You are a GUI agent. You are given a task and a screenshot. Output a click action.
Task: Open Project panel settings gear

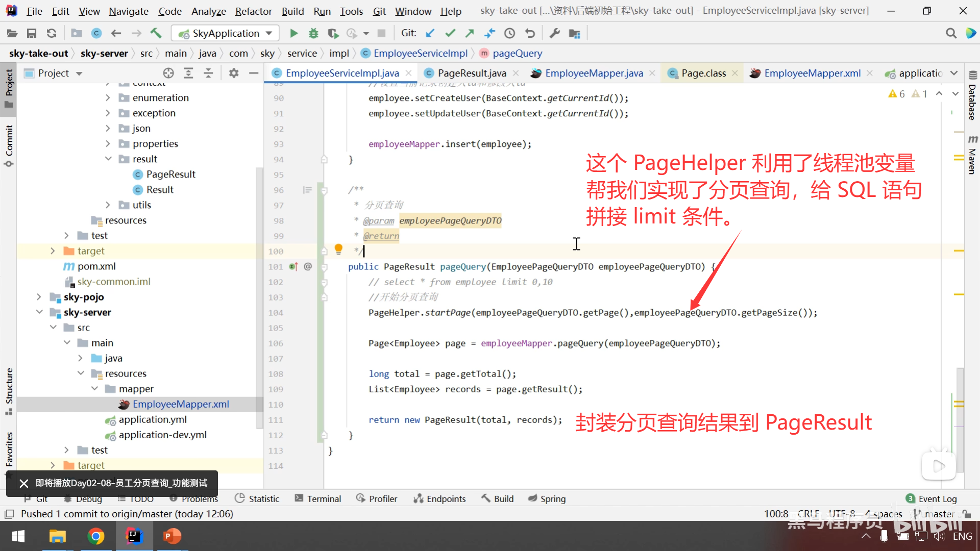234,73
